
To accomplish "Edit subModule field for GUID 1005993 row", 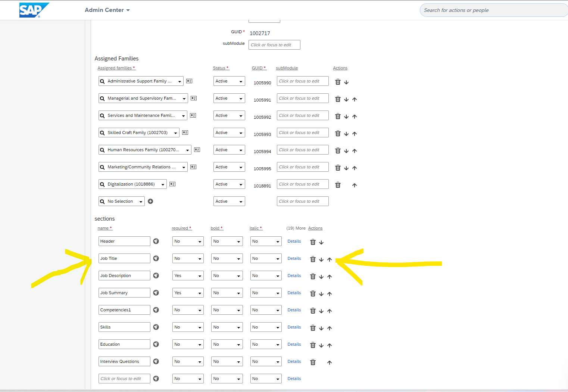I will [x=303, y=133].
